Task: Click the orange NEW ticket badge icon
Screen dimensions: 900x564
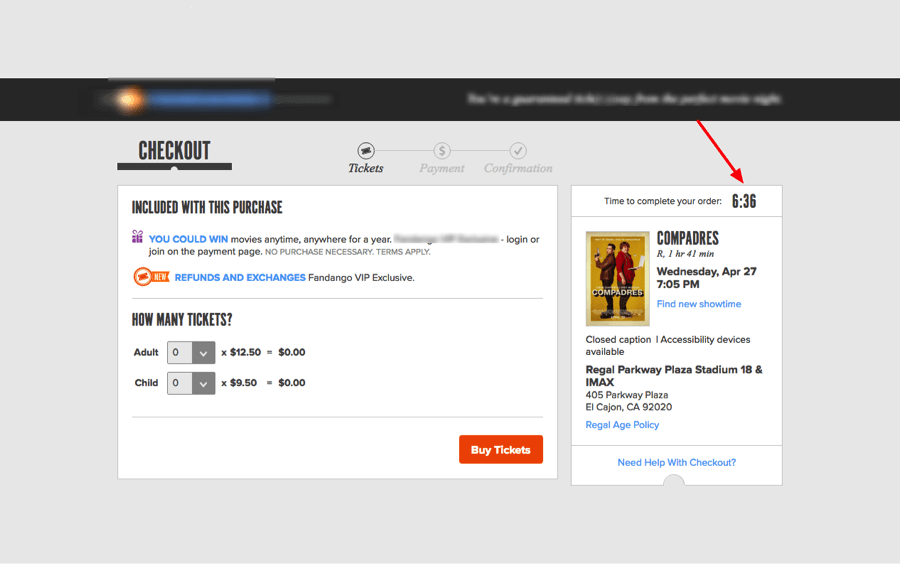Action: point(151,277)
